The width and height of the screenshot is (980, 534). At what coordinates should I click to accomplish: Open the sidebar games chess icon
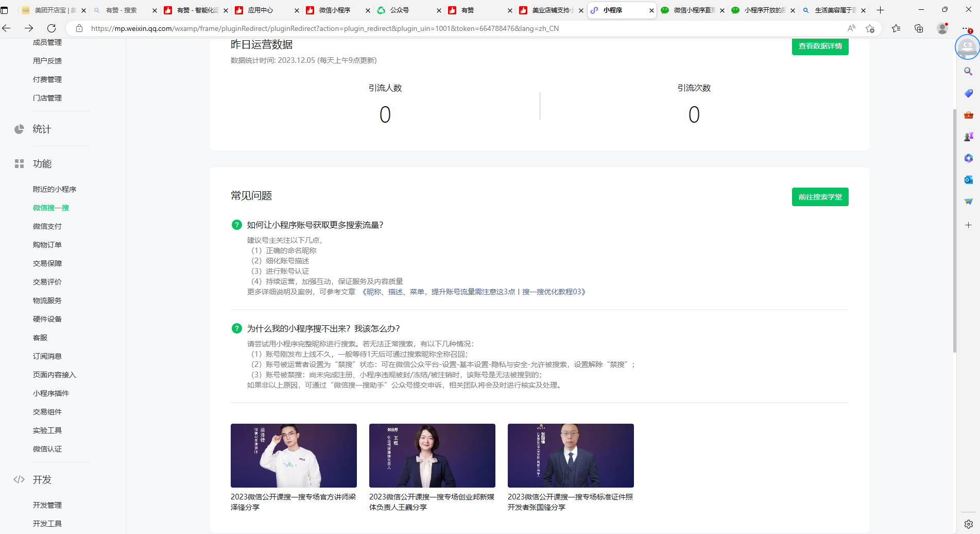[x=968, y=137]
